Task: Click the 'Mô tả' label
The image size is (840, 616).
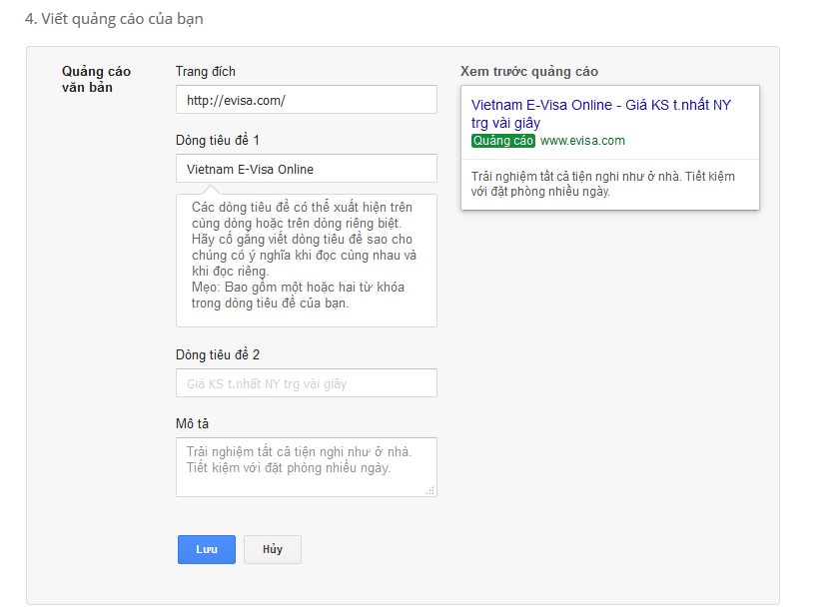Action: pyautogui.click(x=193, y=423)
